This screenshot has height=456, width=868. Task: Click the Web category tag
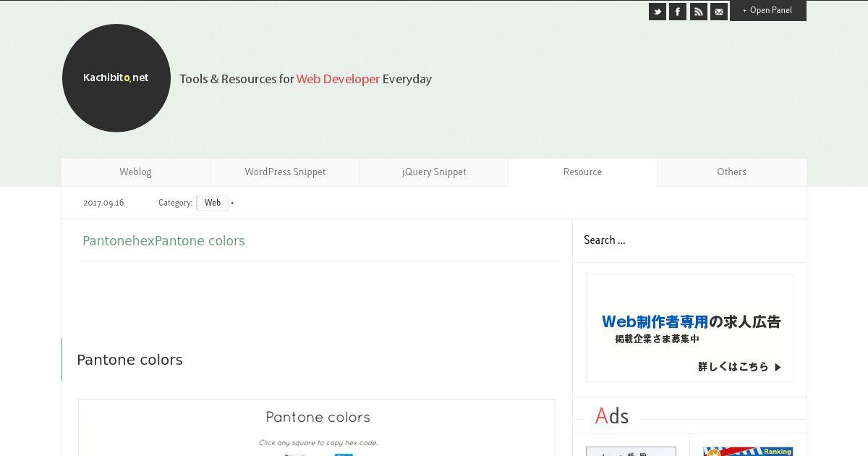pos(213,203)
